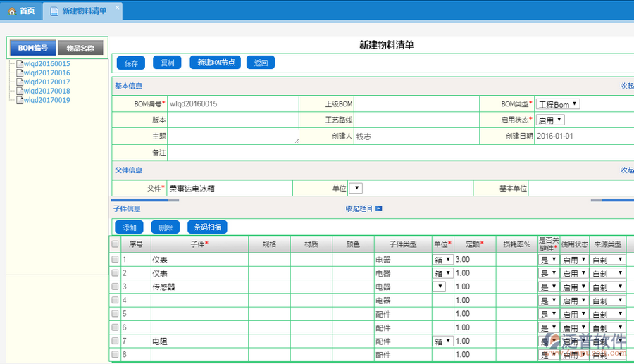Check the checkbox for row 1 仪表
This screenshot has height=364, width=634.
tap(115, 260)
